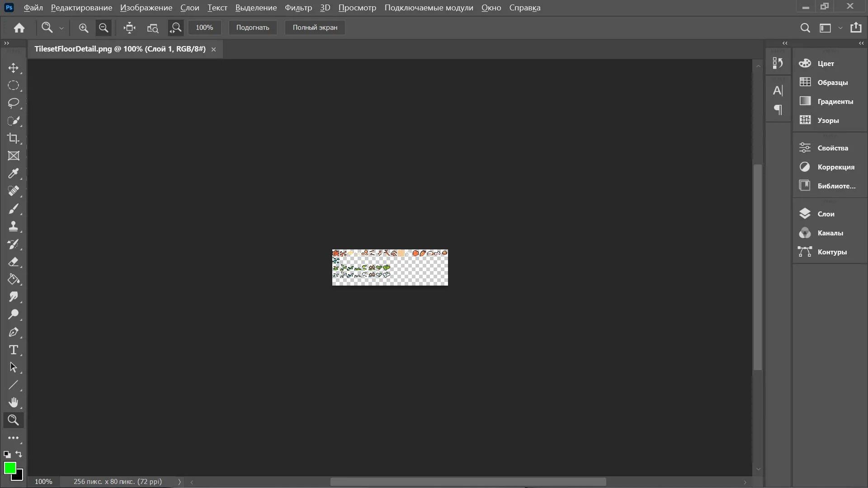Screen dimensions: 868x488
Task: Reset default foreground and background colors
Action: (x=7, y=455)
